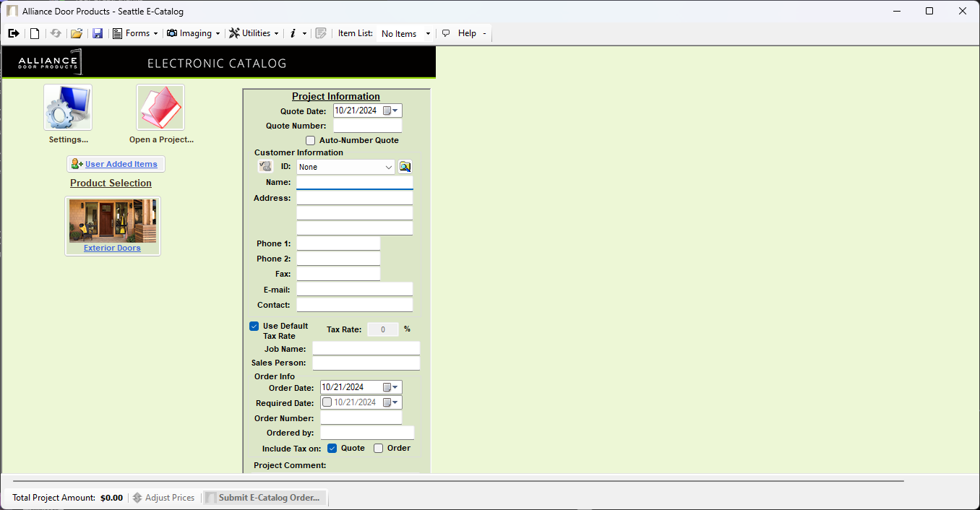Search customers with the magnifier folder icon

click(x=405, y=167)
